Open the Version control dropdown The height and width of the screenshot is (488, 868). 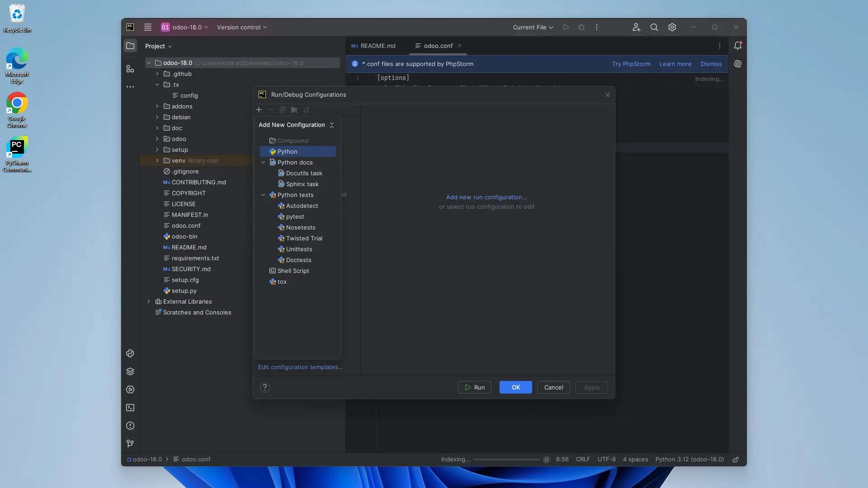[x=242, y=27]
